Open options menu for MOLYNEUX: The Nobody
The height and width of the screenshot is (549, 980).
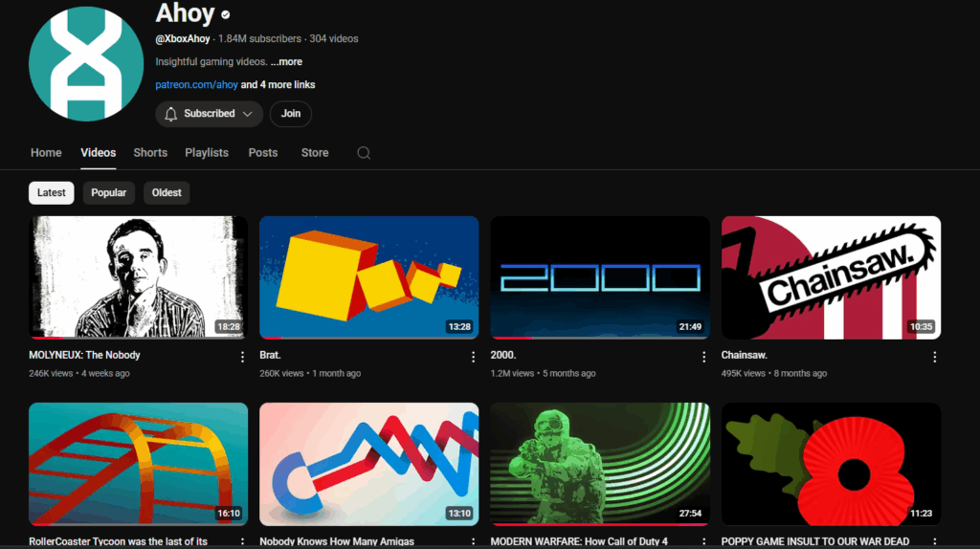pos(242,357)
